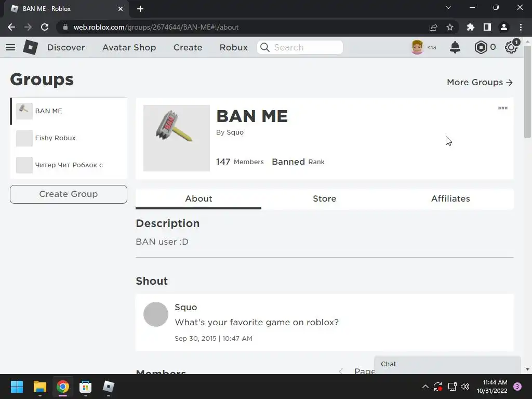This screenshot has width=532, height=399.
Task: Click the search magnifier icon
Action: [x=265, y=47]
